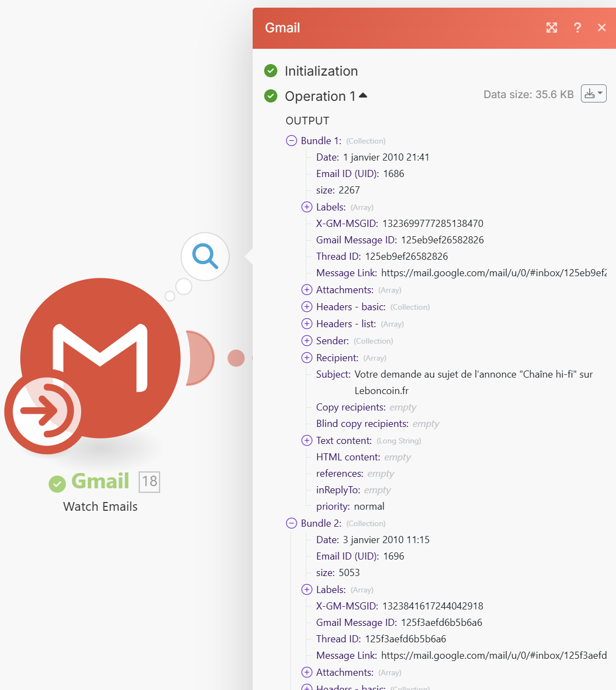The height and width of the screenshot is (690, 616).
Task: Select date value 1 janvier 2010 21:41
Action: tap(386, 157)
